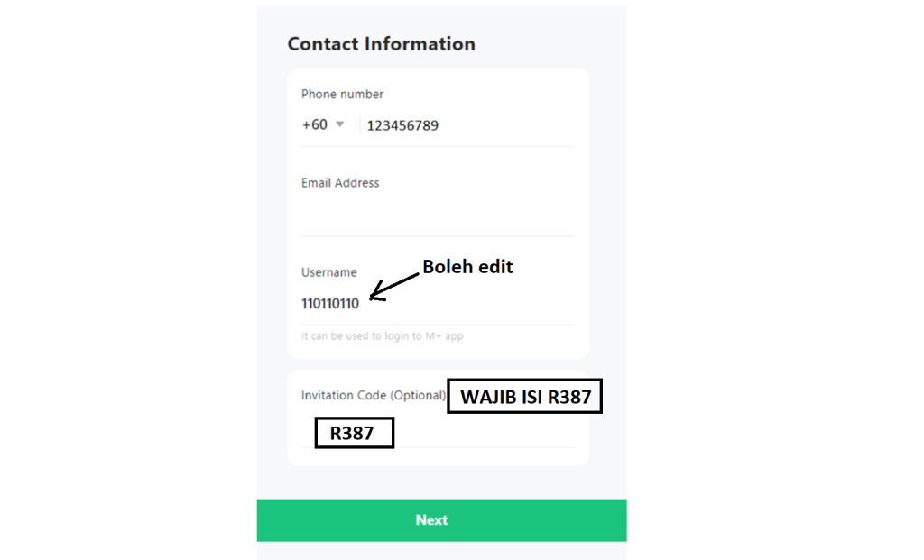Click the "Invitation Code (Optional)" label
Viewport: 924px width, 560px height.
coord(374,395)
